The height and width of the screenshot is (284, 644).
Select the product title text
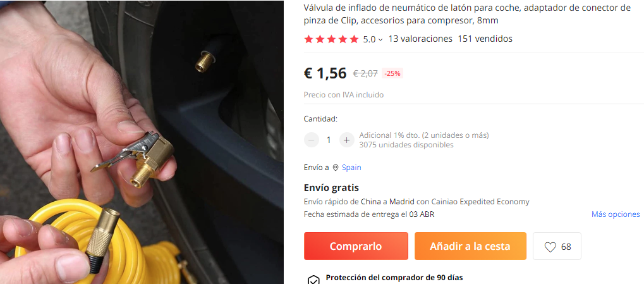(x=467, y=14)
